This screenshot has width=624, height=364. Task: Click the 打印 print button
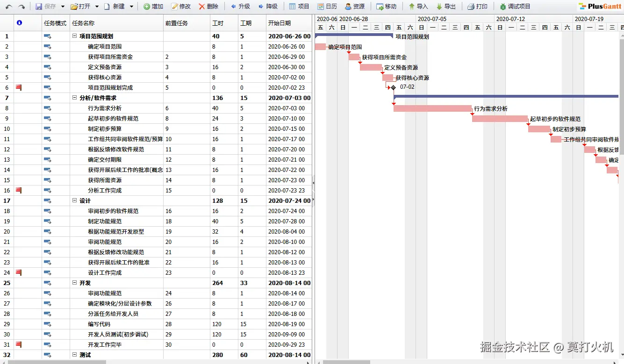pos(478,7)
